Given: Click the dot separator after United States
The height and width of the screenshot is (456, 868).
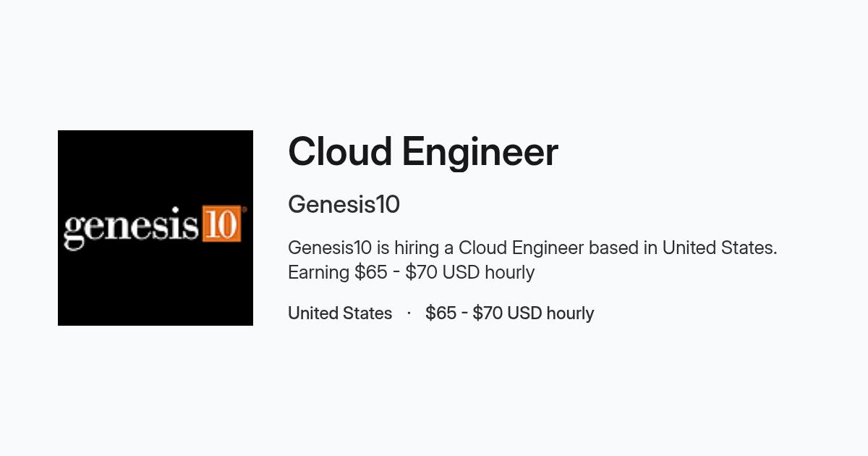Looking at the screenshot, I should coord(409,313).
